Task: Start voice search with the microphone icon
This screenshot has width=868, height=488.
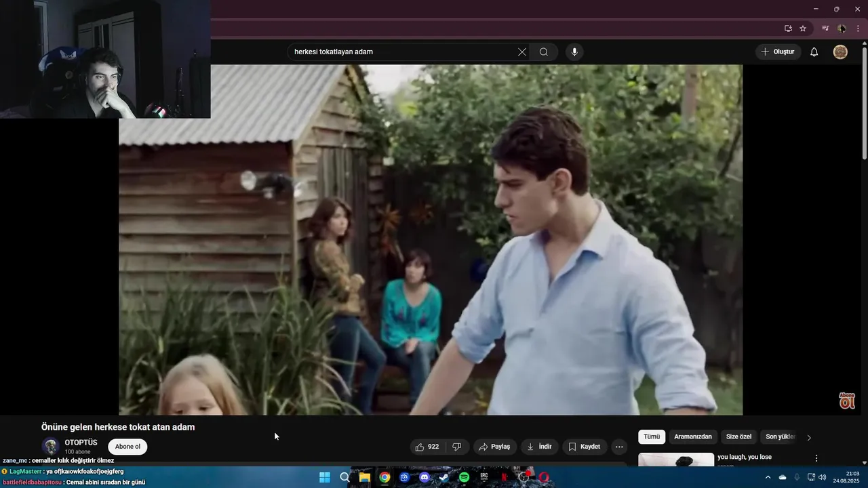Action: (x=574, y=52)
